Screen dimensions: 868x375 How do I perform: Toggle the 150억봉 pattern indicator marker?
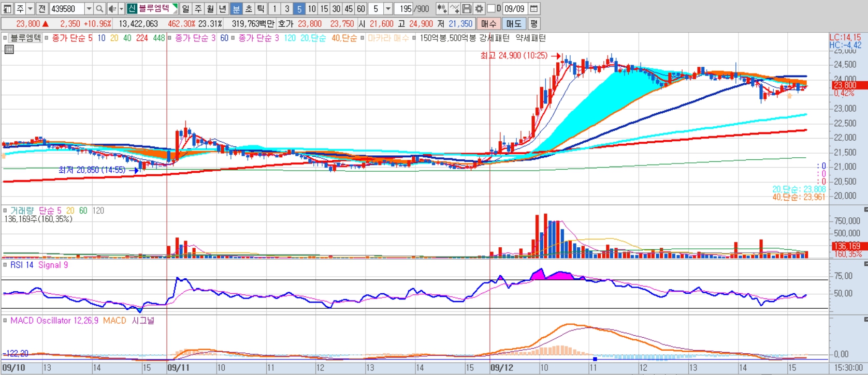tap(414, 38)
